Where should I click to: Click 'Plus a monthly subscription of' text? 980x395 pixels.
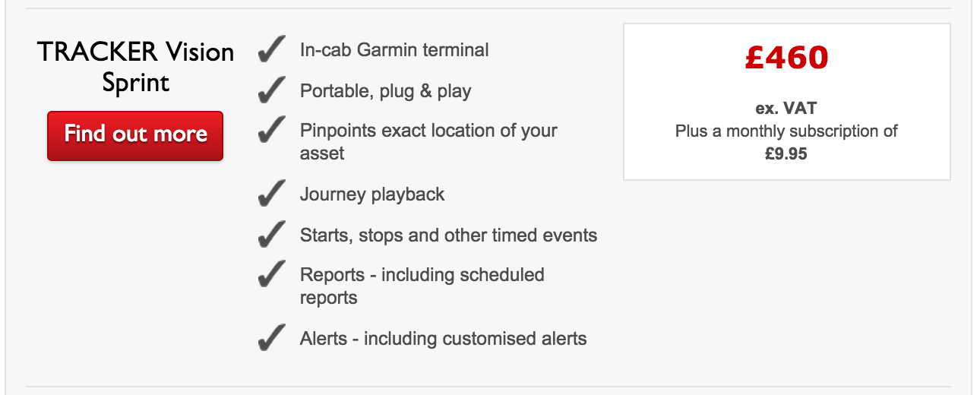786,131
